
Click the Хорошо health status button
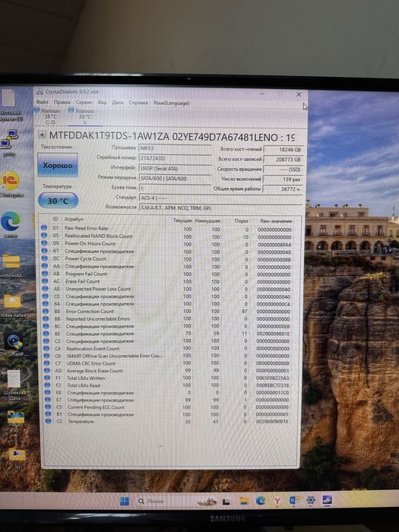click(x=58, y=165)
